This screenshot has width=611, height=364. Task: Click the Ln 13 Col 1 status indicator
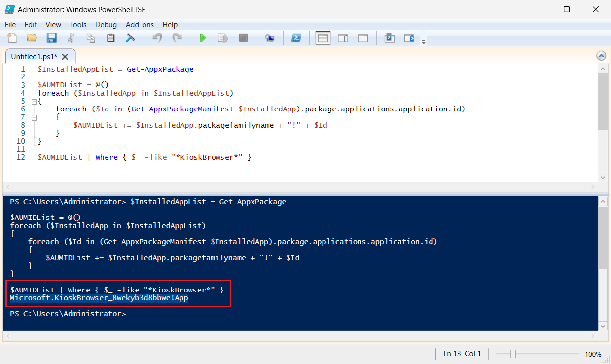tap(462, 353)
